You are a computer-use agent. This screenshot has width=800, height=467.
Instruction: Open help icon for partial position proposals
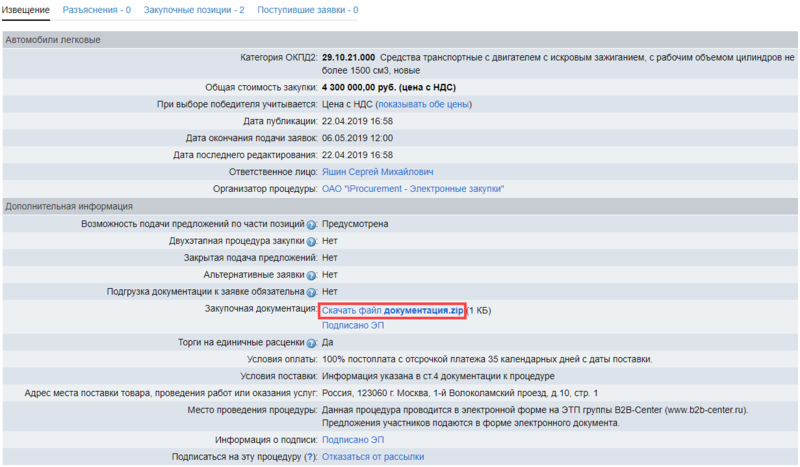[312, 225]
